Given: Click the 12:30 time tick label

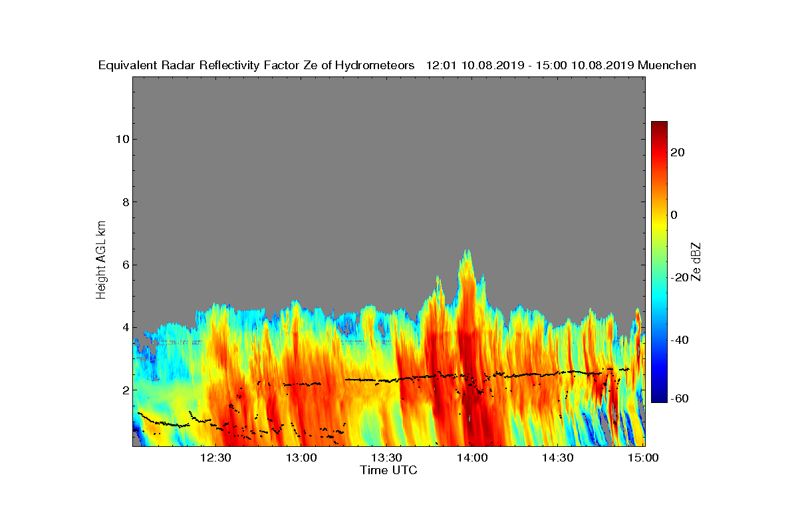Looking at the screenshot, I should click(x=215, y=458).
